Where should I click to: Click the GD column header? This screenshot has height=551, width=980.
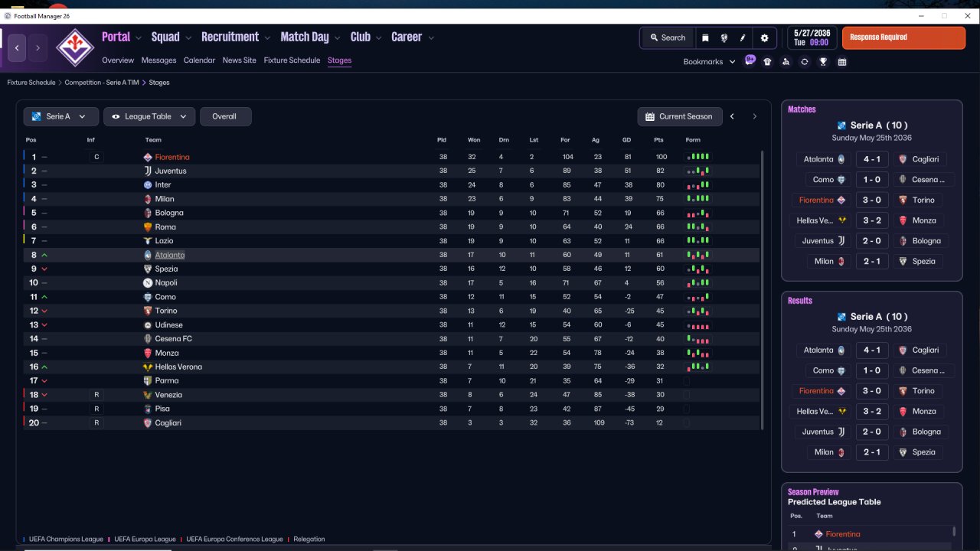pos(626,140)
